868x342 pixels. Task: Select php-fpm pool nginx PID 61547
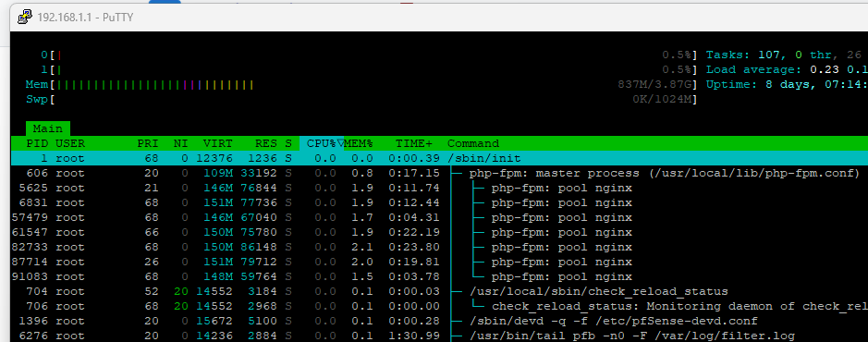click(x=439, y=232)
